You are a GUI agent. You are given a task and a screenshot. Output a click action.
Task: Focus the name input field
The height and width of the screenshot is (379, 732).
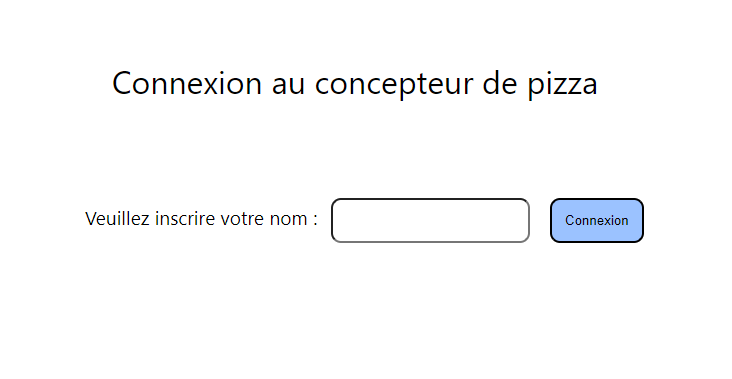(x=430, y=220)
